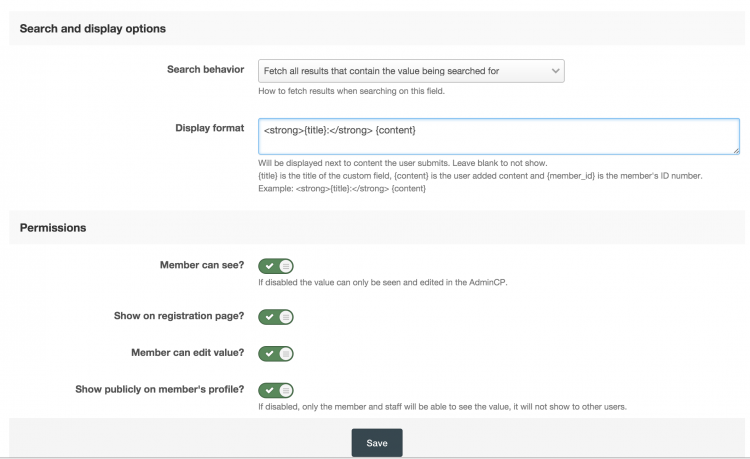The height and width of the screenshot is (459, 750).
Task: Turn off 'Show publicly on member's profile?' switch
Action: point(276,390)
